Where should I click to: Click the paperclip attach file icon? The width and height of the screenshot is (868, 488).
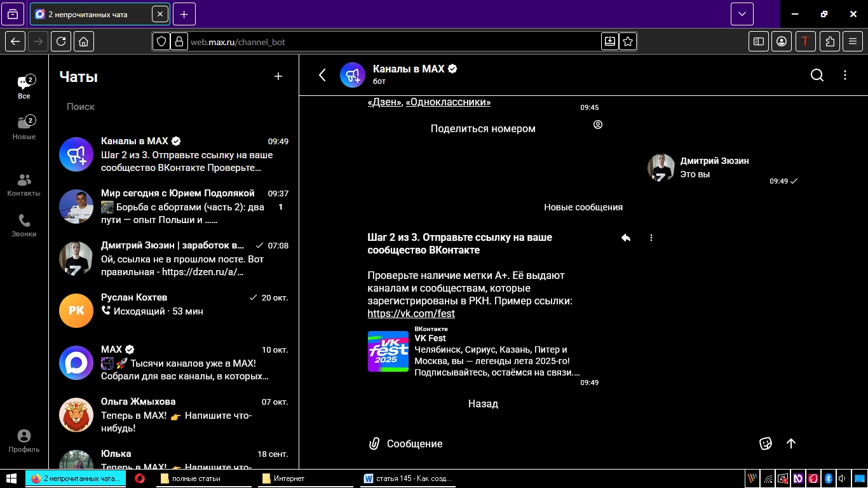[x=374, y=444]
